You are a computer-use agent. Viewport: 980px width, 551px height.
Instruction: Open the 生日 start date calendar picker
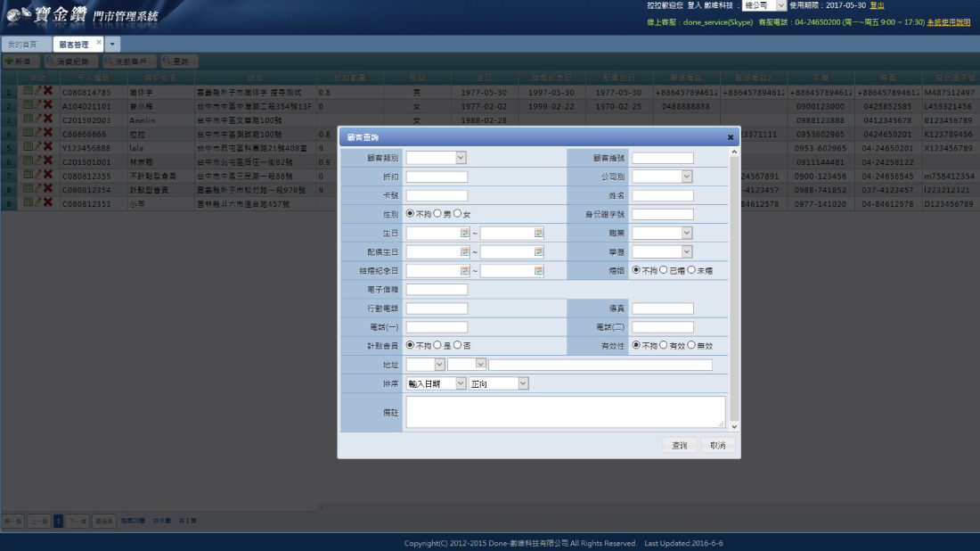tap(464, 233)
